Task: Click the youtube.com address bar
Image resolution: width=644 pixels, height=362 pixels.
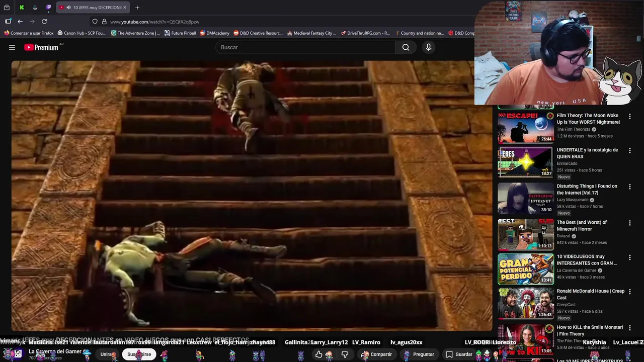Action: tap(282, 22)
